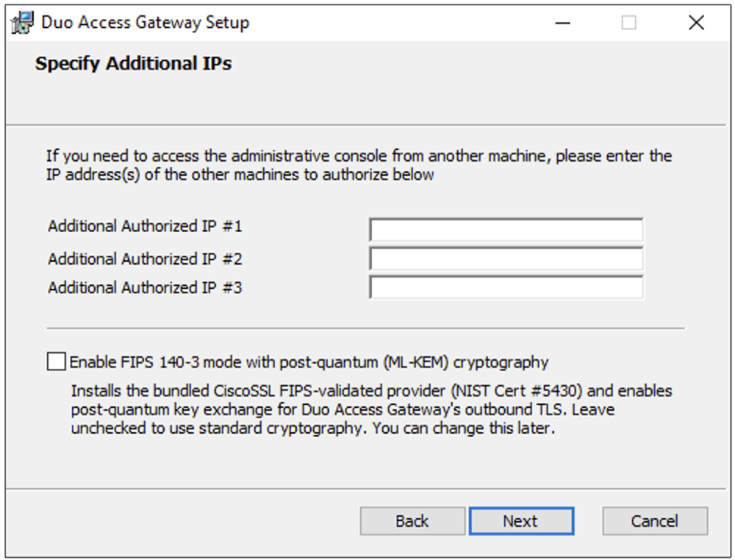This screenshot has height=560, width=735.
Task: Click the administrative console instruction text
Action: [359, 165]
